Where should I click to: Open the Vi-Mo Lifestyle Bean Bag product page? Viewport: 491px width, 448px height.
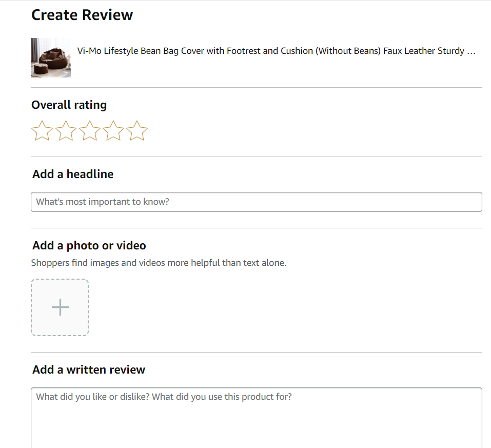pos(276,51)
